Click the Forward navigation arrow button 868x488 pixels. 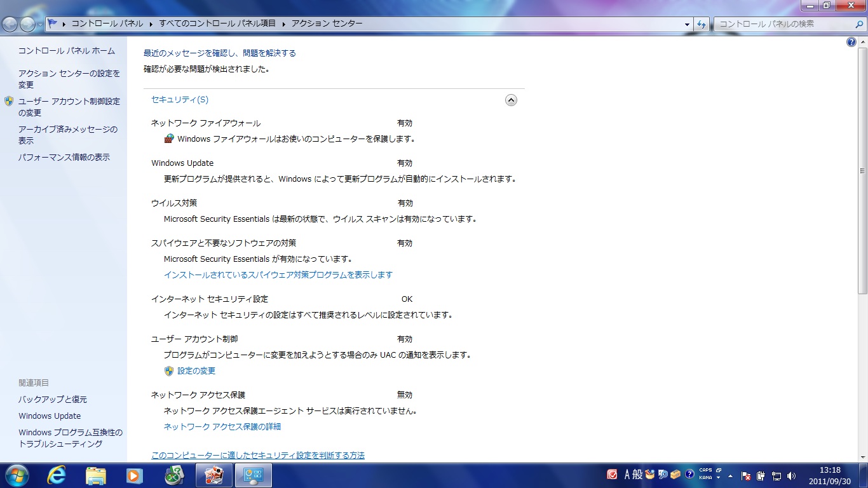(28, 24)
